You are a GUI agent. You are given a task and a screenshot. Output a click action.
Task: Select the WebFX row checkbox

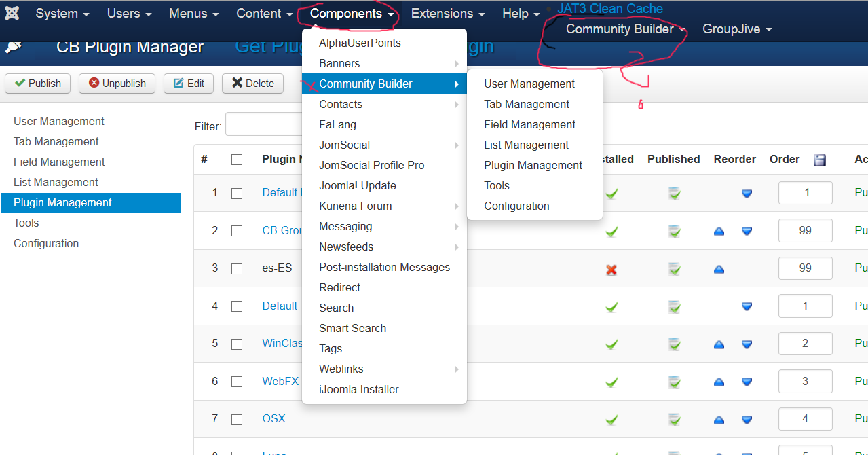point(237,382)
